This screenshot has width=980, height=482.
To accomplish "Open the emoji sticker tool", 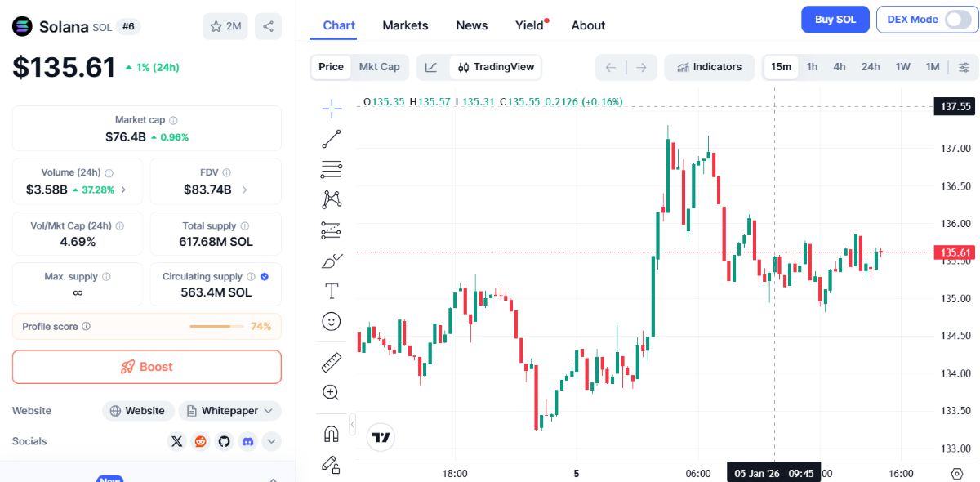I will point(331,321).
